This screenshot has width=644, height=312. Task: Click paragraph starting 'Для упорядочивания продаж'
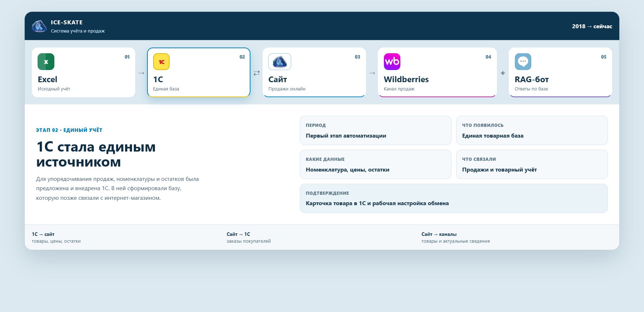pyautogui.click(x=117, y=188)
